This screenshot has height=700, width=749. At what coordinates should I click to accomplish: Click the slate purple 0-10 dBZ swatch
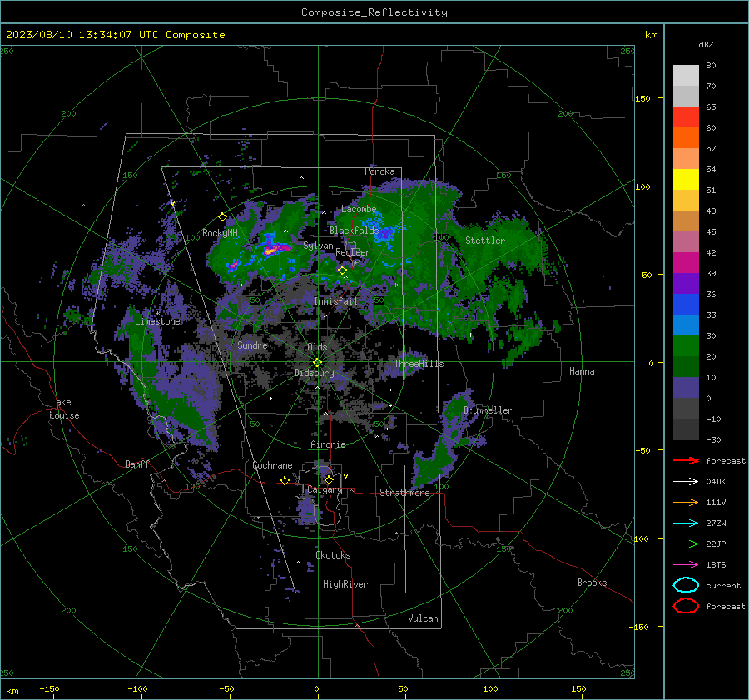pos(686,388)
